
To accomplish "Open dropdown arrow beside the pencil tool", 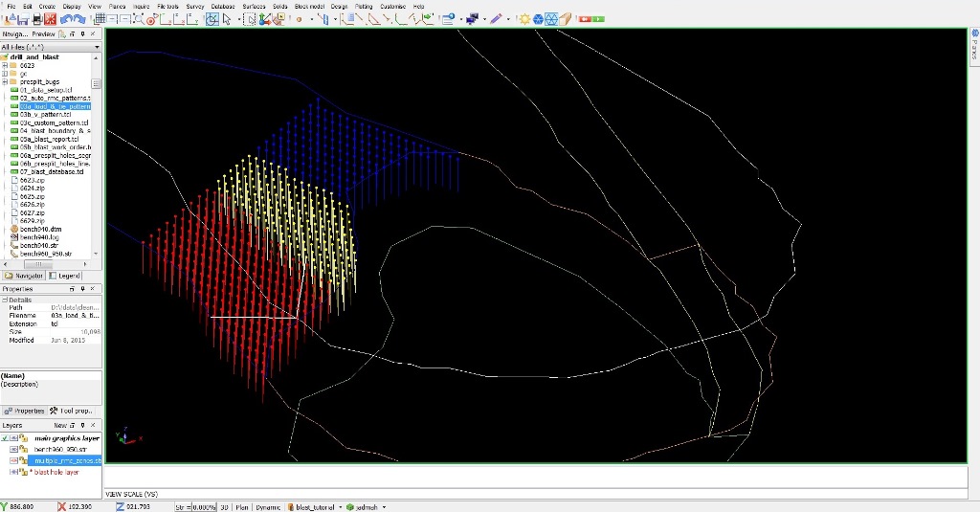I will [507, 19].
